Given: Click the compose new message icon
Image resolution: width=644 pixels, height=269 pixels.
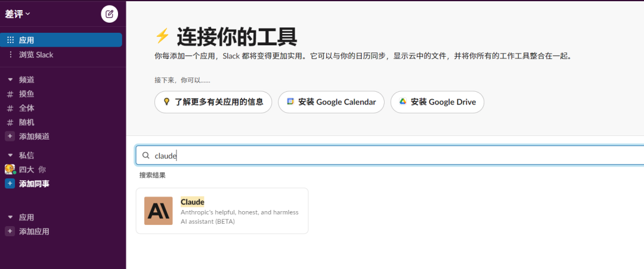Looking at the screenshot, I should tap(109, 14).
